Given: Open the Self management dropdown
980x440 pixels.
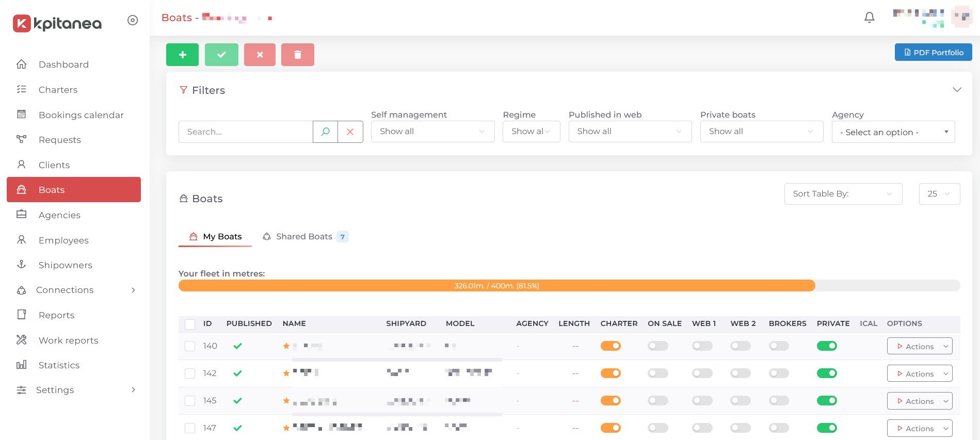Looking at the screenshot, I should pos(433,132).
